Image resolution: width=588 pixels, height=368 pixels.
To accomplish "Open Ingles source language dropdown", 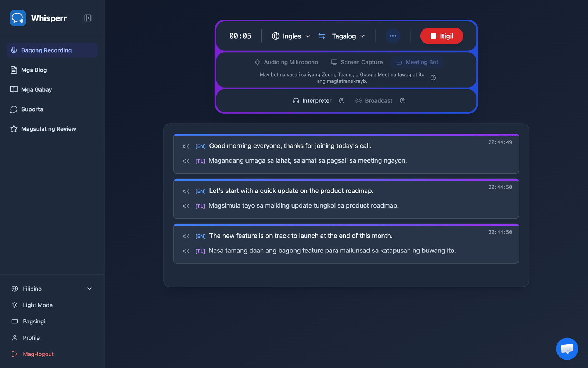I will [x=291, y=36].
